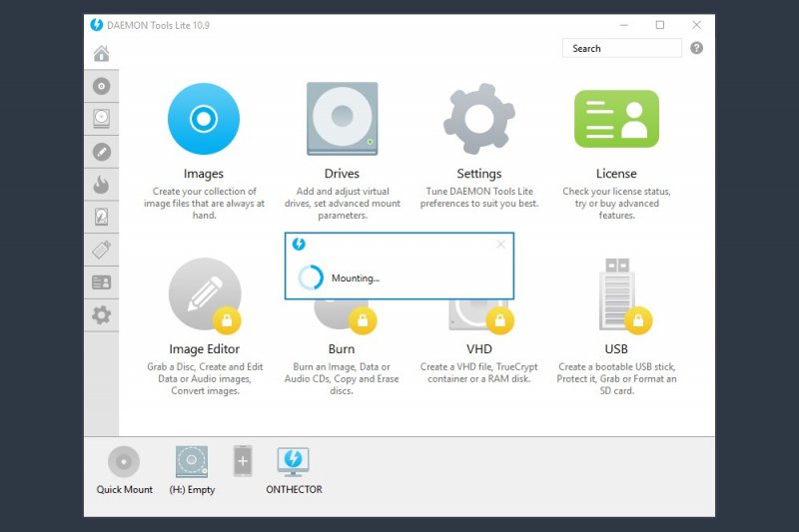Maximize the DAEMON Tools Lite window
799x532 pixels.
coord(660,25)
